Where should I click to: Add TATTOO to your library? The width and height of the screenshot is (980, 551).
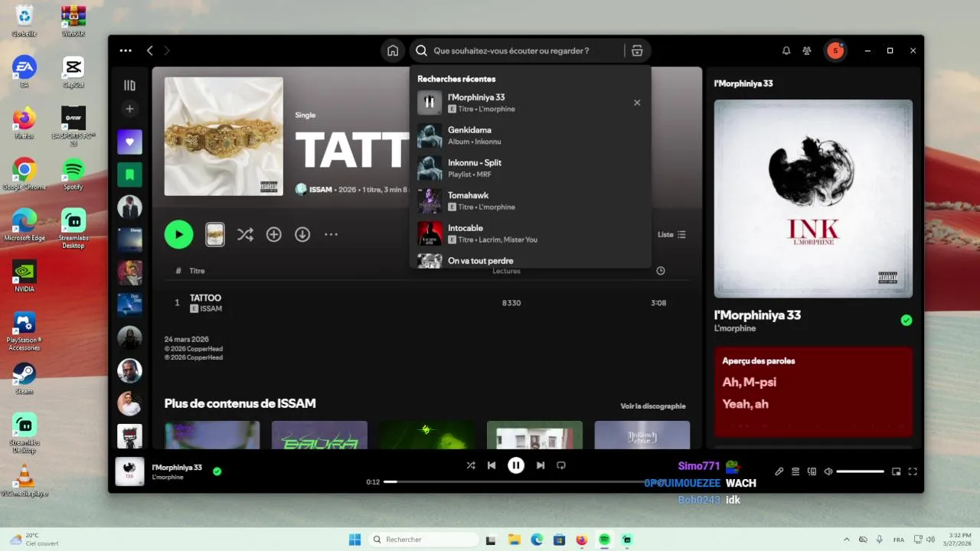pyautogui.click(x=274, y=234)
